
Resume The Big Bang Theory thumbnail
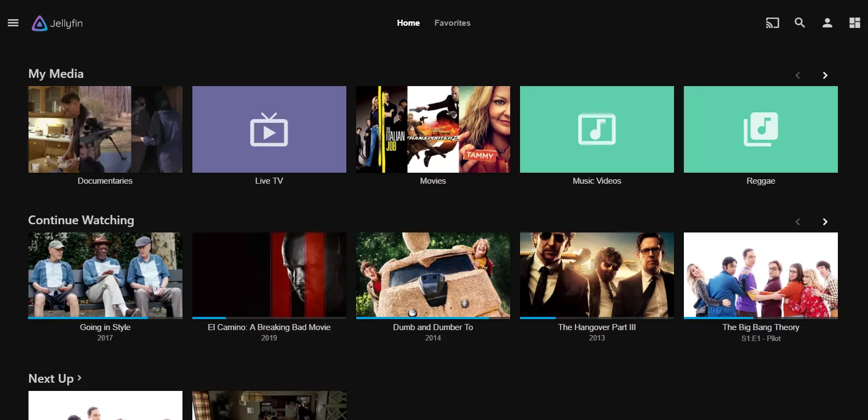[x=761, y=275]
